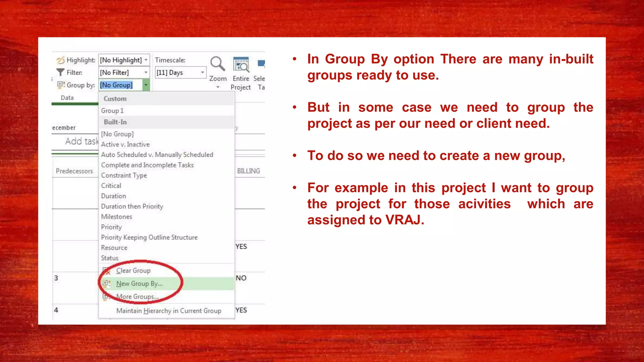Choose Duration then Priority
The width and height of the screenshot is (644, 362).
point(167,206)
